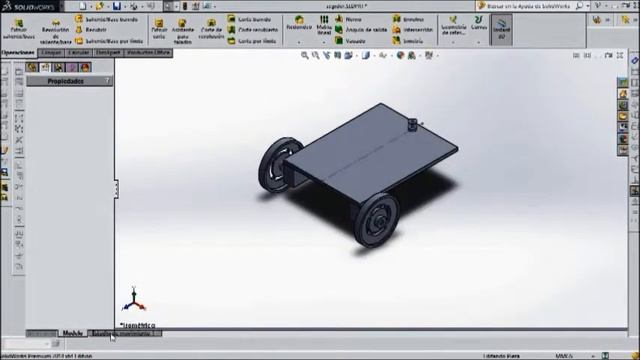640x360 pixels.
Task: Click the Previous view icon
Action: click(x=327, y=55)
